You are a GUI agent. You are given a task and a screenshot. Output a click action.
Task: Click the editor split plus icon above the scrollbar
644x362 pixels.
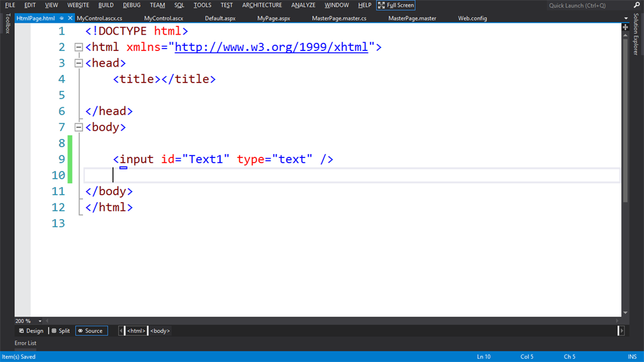(x=625, y=27)
